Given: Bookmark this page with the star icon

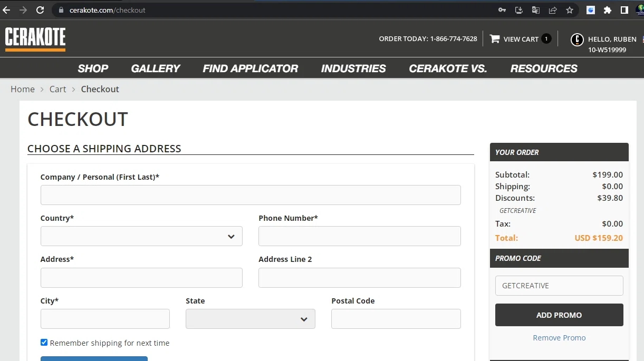Looking at the screenshot, I should click(x=570, y=10).
